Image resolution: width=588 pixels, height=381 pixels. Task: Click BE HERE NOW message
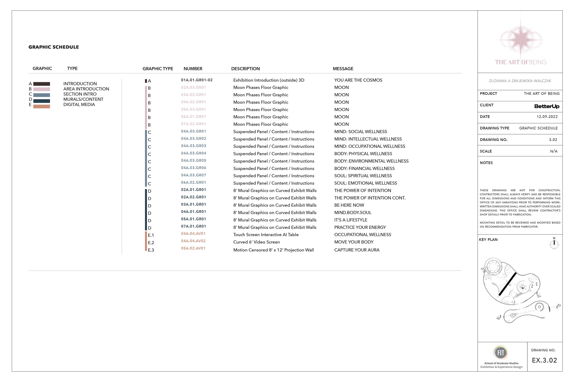coord(349,205)
